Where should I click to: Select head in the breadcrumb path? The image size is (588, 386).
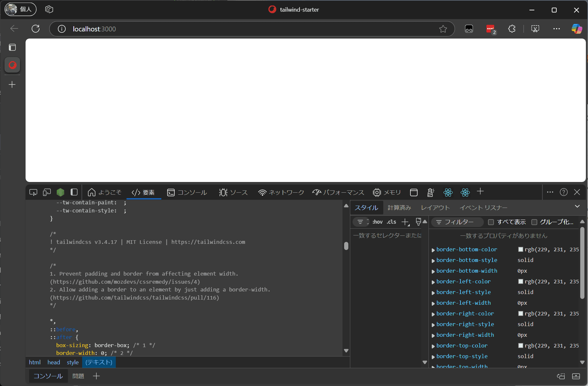(x=54, y=362)
